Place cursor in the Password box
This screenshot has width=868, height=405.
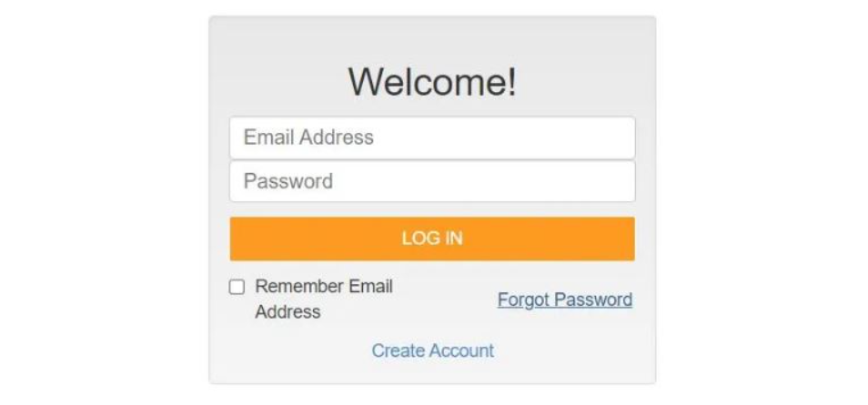[x=432, y=182]
